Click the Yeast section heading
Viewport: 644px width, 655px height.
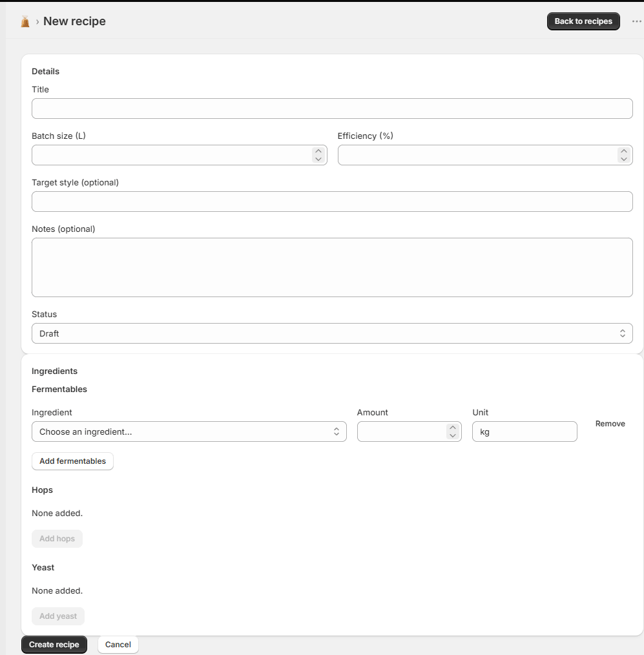[x=43, y=567]
